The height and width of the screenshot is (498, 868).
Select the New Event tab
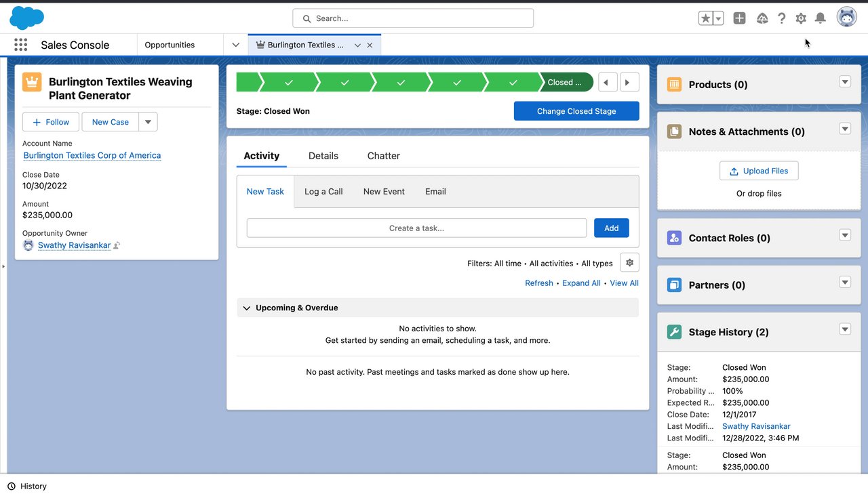click(384, 192)
